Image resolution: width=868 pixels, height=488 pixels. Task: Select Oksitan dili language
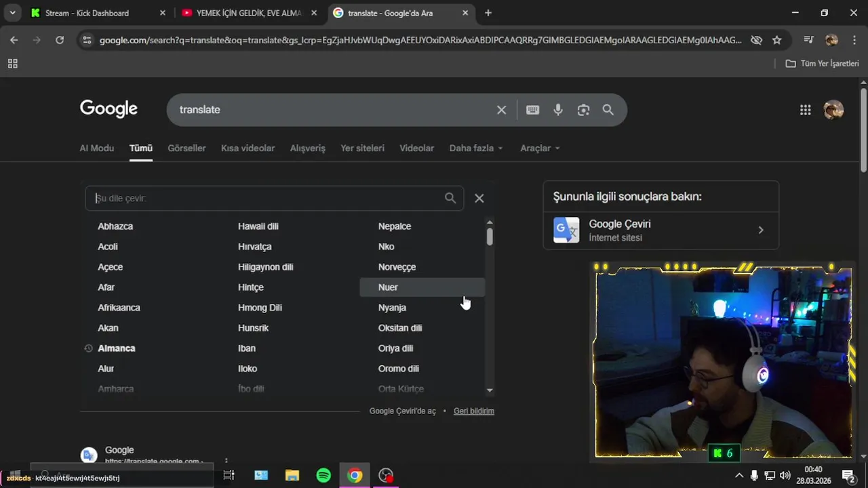coord(400,328)
